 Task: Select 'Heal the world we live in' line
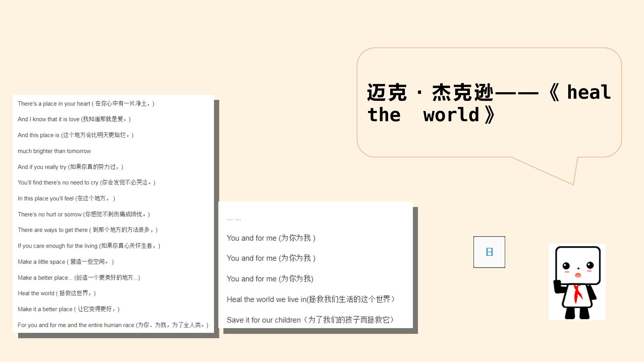point(311,299)
